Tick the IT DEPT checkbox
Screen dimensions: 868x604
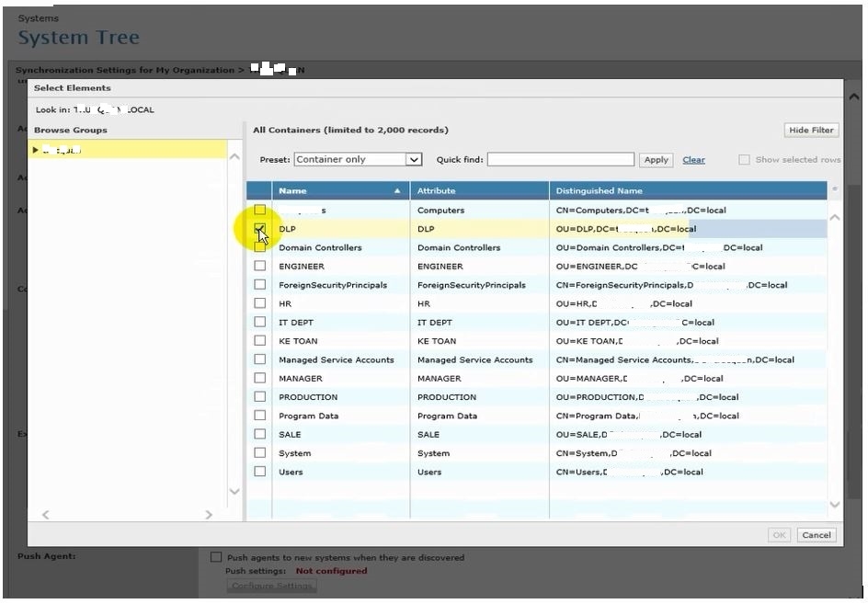click(x=260, y=322)
